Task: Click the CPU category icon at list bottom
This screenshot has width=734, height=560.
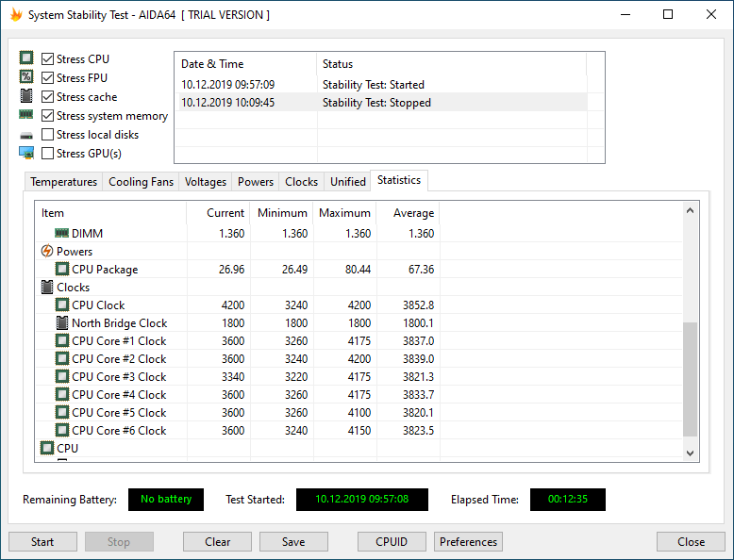Action: pyautogui.click(x=47, y=448)
